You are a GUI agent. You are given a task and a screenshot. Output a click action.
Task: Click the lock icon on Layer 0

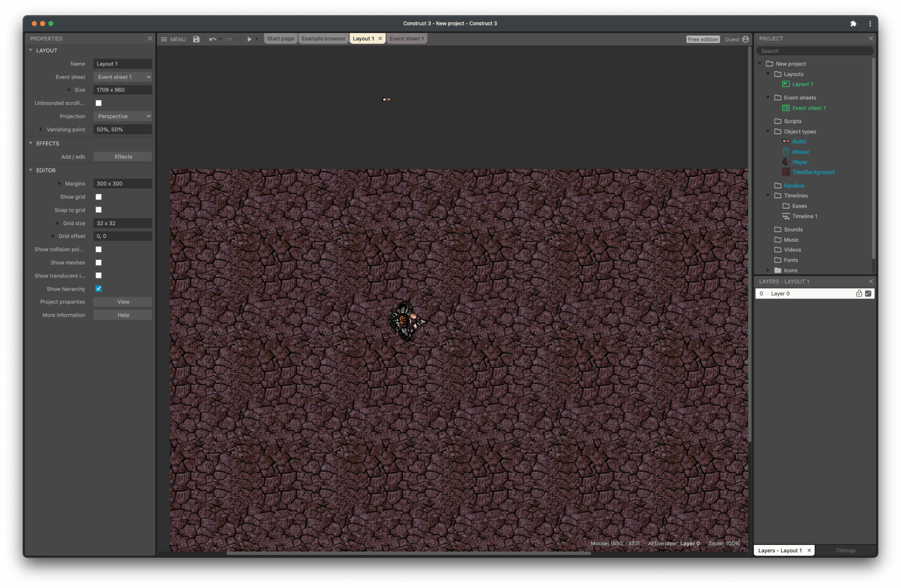click(858, 293)
